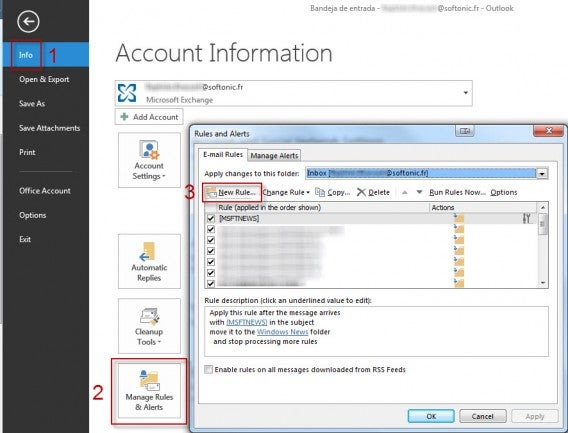Close the Rules and Alerts dialog
Viewport: 568px width, 433px height.
pos(548,131)
